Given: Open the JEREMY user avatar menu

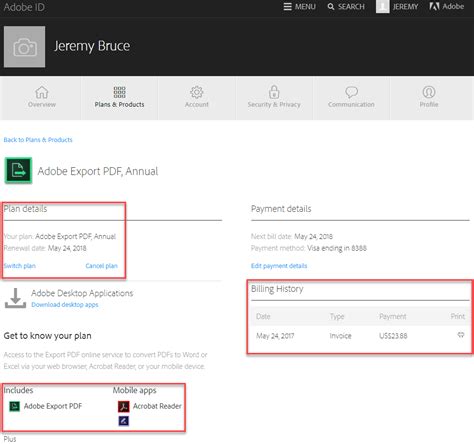Looking at the screenshot, I should click(382, 6).
